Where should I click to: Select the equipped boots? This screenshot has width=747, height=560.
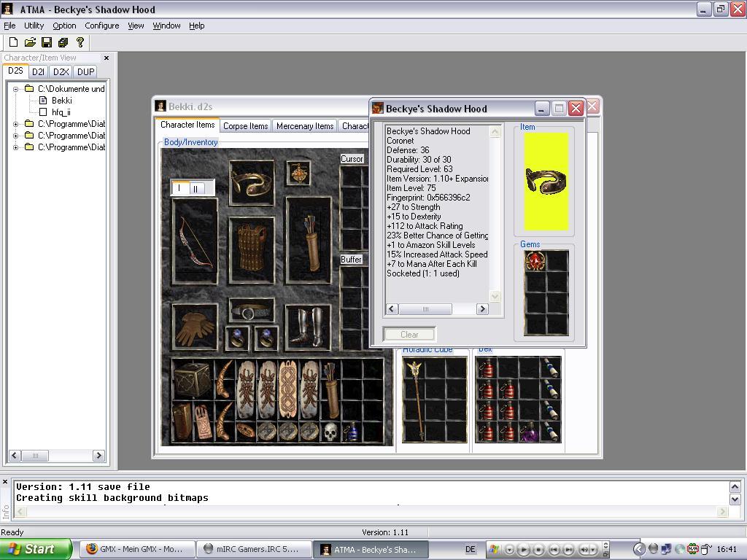point(309,327)
